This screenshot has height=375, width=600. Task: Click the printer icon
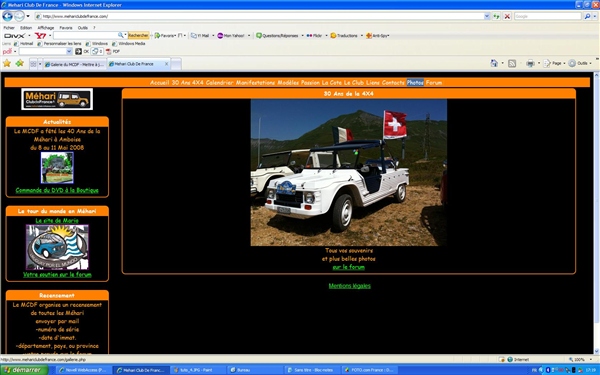click(530, 64)
